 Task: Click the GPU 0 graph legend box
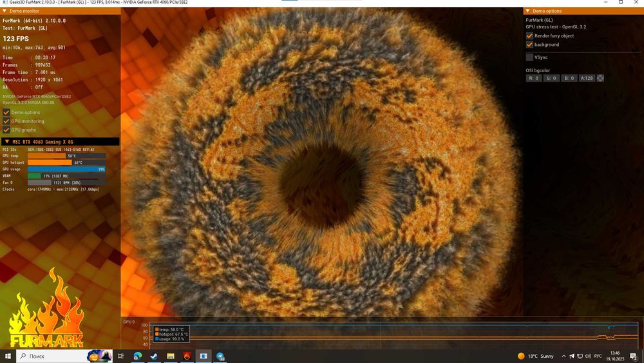pyautogui.click(x=171, y=334)
